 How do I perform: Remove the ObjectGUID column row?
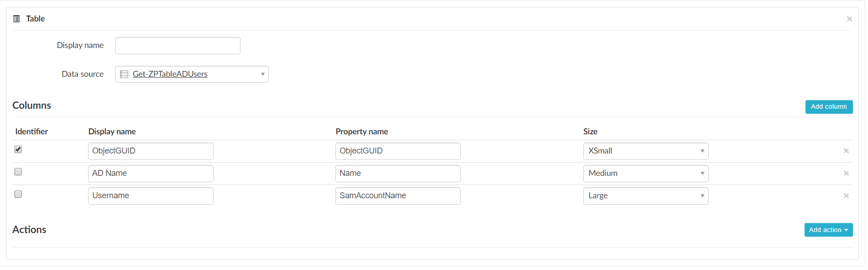846,151
